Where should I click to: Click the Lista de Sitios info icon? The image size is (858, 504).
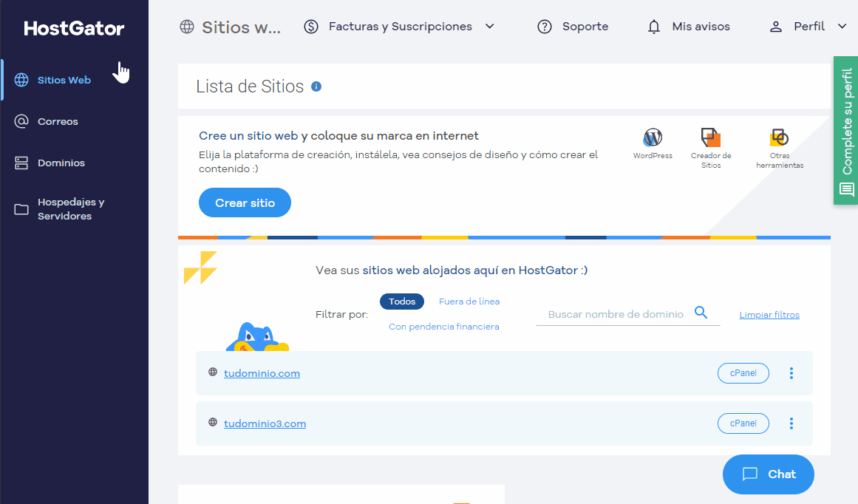click(x=316, y=86)
